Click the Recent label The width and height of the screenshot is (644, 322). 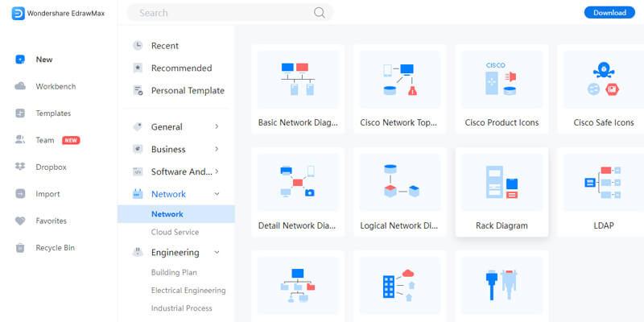165,46
